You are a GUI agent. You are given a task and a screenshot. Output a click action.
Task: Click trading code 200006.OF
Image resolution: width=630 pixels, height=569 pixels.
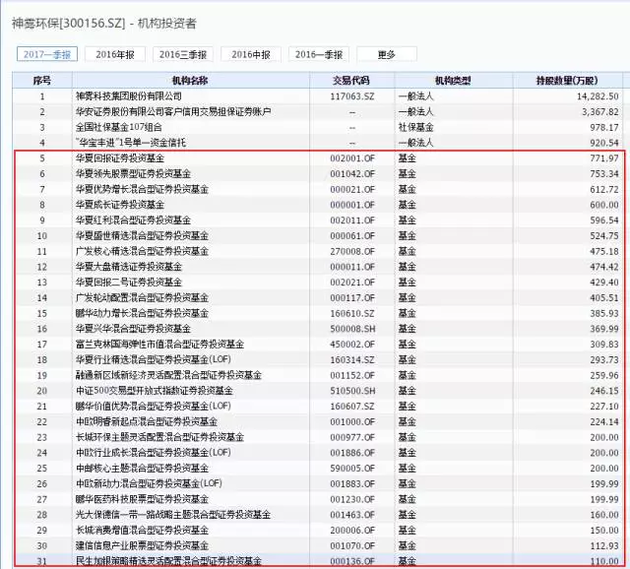pyautogui.click(x=352, y=530)
